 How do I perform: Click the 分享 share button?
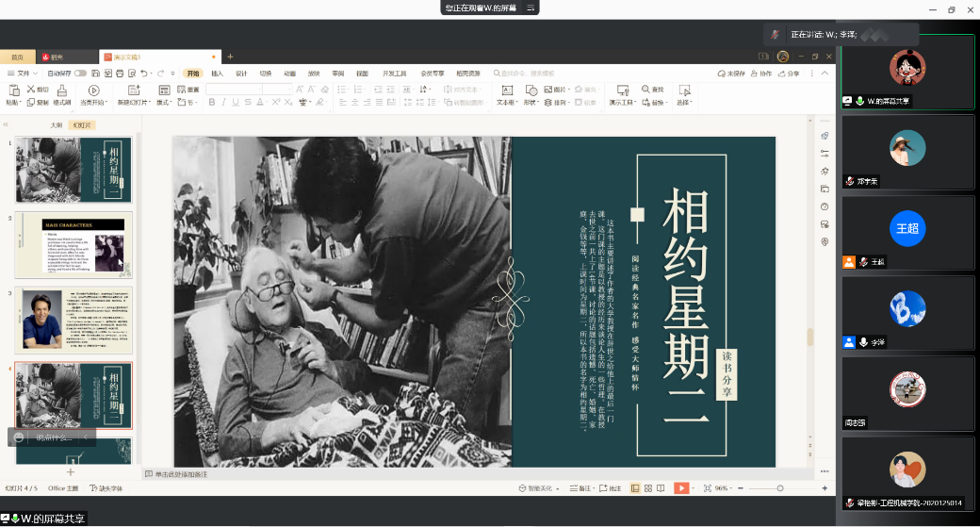789,74
